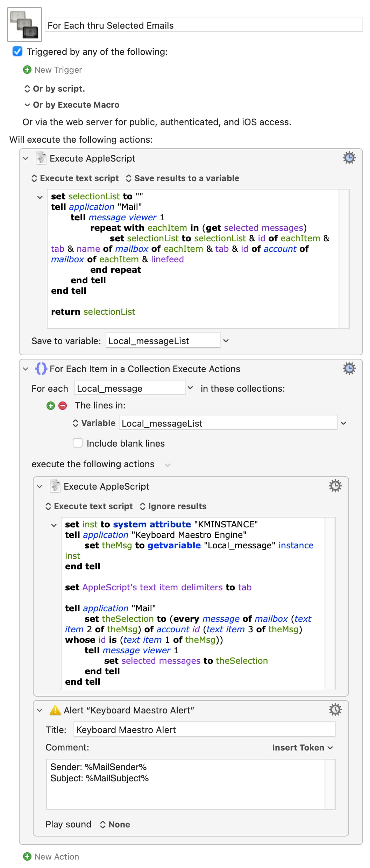Click the For Each curly braces icon

coord(41,369)
